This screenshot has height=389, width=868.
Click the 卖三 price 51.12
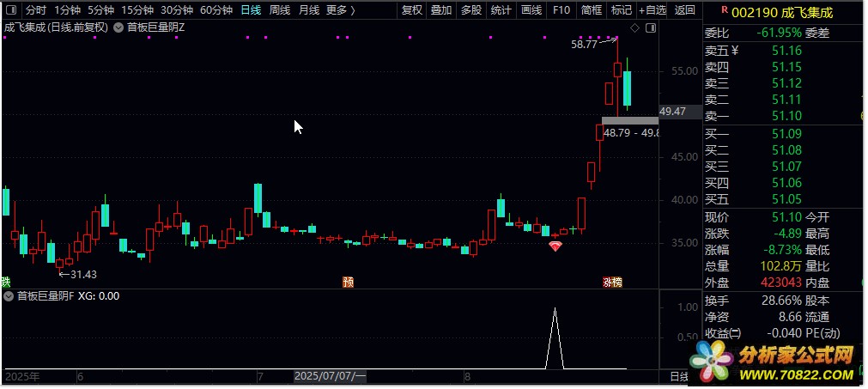(x=786, y=83)
